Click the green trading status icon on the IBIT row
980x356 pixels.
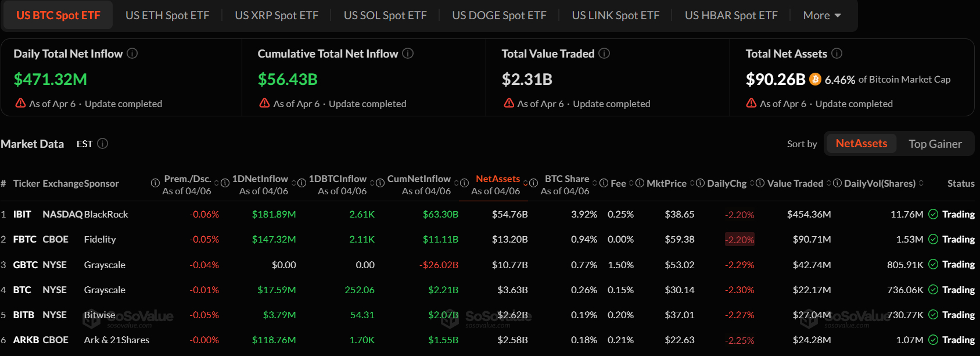(933, 214)
